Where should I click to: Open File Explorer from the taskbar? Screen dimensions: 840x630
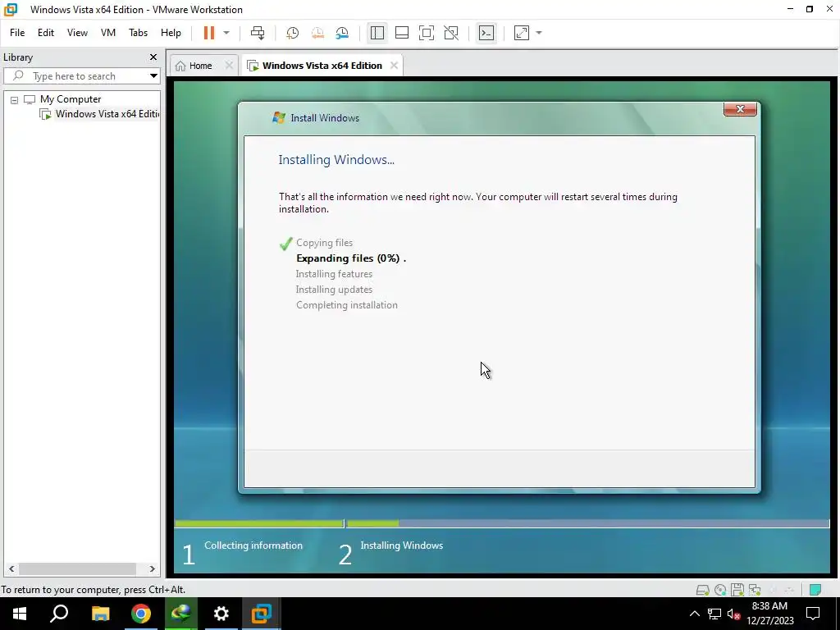100,614
